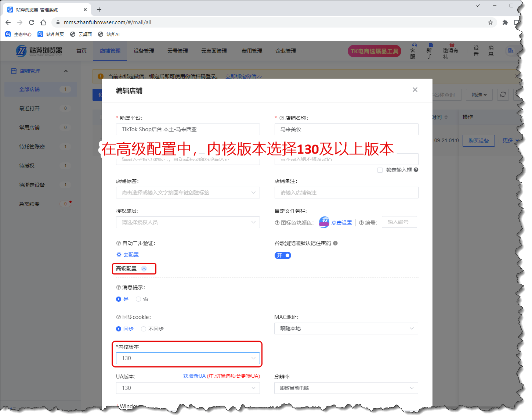The width and height of the screenshot is (532, 420).
Task: Check the 锁定输入框 checkbox
Action: point(380,170)
